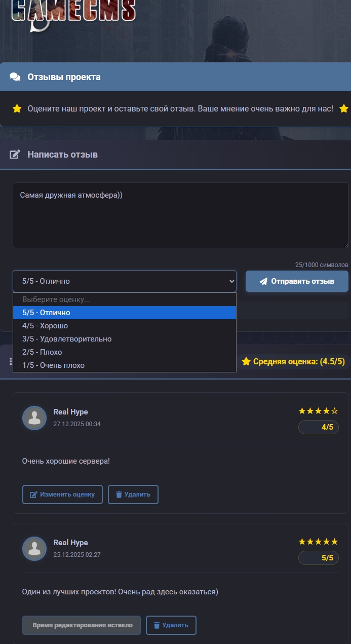Click the speech bubbles icon beside Отзывы проекта
This screenshot has height=644, width=351.
(x=15, y=77)
